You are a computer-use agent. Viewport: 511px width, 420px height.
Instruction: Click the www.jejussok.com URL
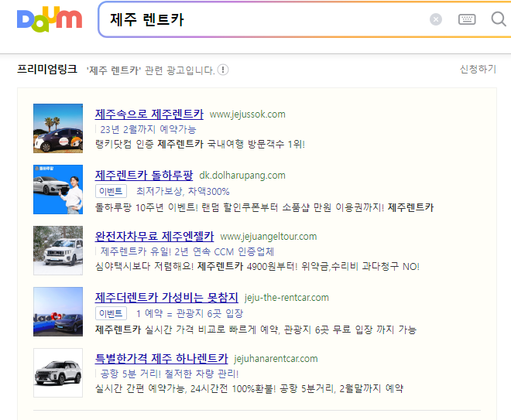[247, 114]
